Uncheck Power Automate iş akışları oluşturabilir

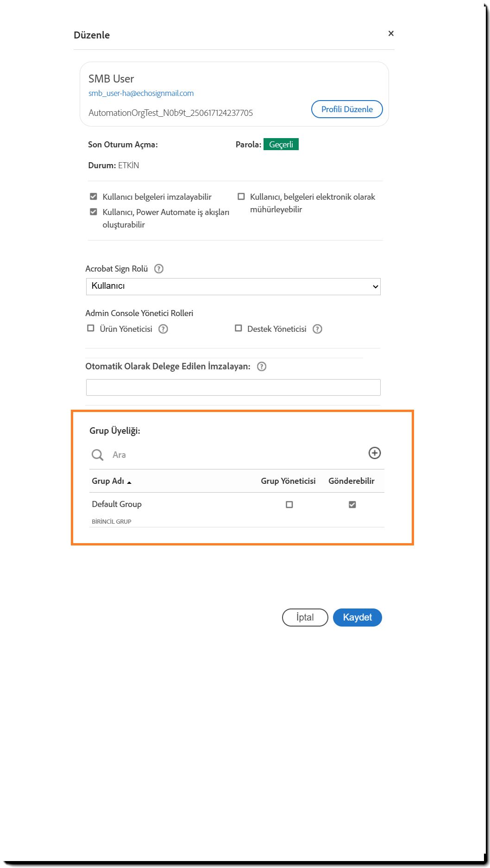[x=94, y=212]
